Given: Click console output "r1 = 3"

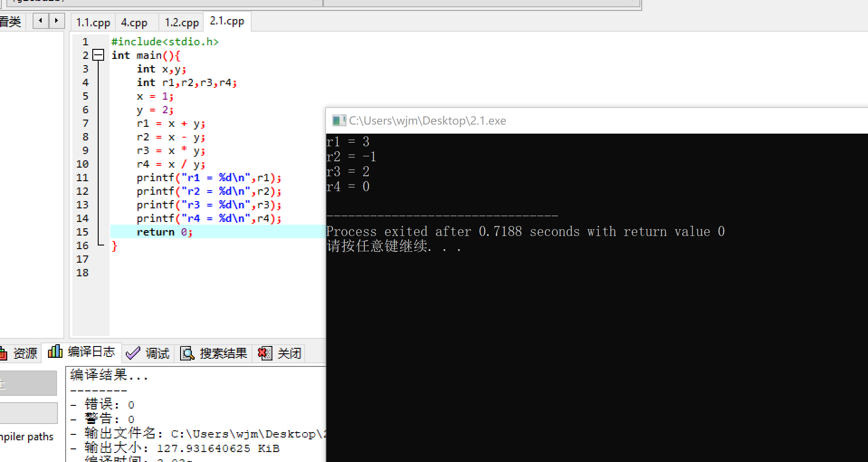Looking at the screenshot, I should click(x=348, y=142).
